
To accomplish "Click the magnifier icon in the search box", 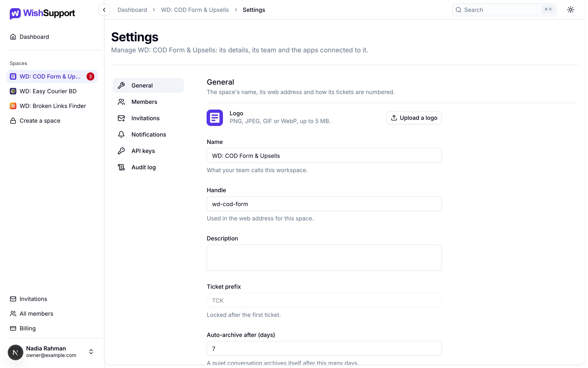I will pyautogui.click(x=459, y=10).
